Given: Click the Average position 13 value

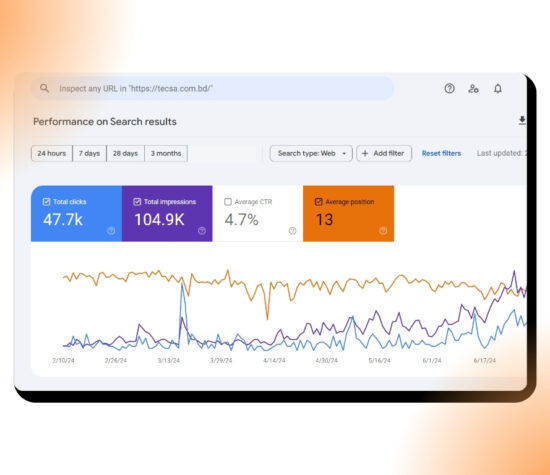Looking at the screenshot, I should [324, 220].
